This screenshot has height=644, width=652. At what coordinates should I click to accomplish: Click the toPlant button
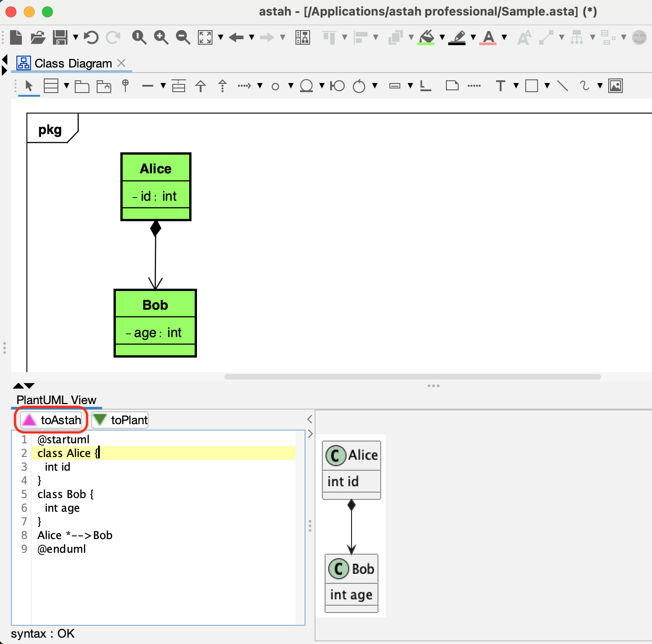[x=120, y=420]
